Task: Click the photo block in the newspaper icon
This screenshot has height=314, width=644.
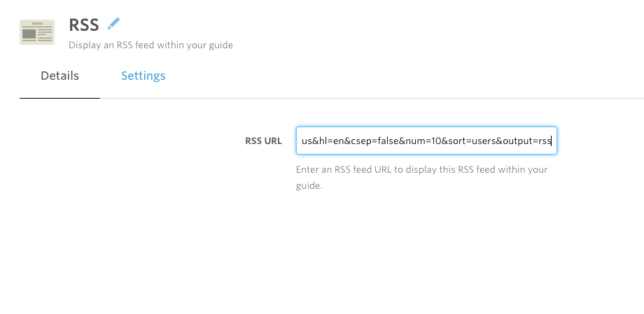Action: click(x=29, y=34)
